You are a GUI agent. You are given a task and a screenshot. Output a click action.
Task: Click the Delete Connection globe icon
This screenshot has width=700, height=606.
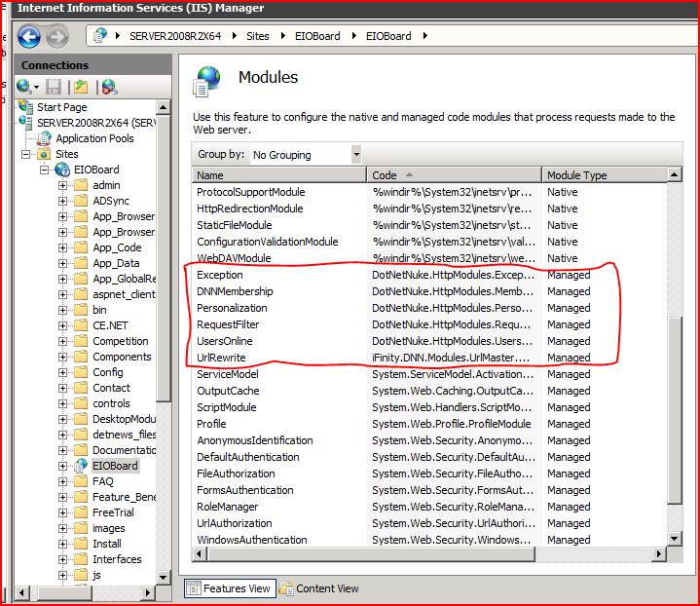coord(109,87)
